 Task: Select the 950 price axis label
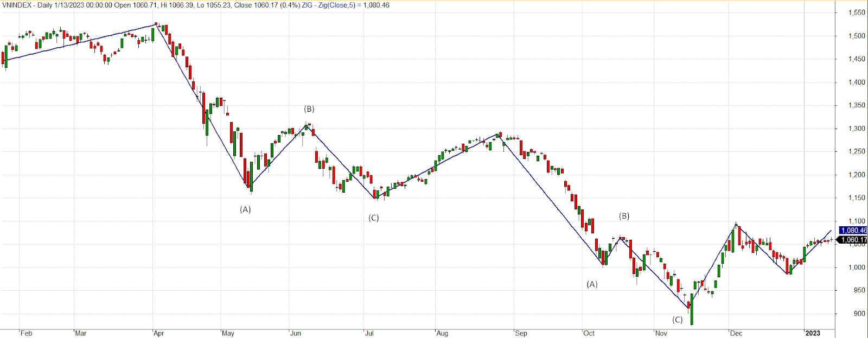click(859, 291)
